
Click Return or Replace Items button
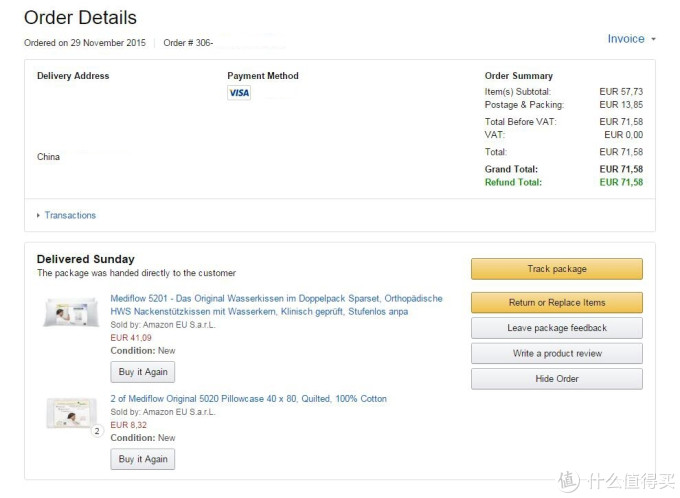(556, 302)
